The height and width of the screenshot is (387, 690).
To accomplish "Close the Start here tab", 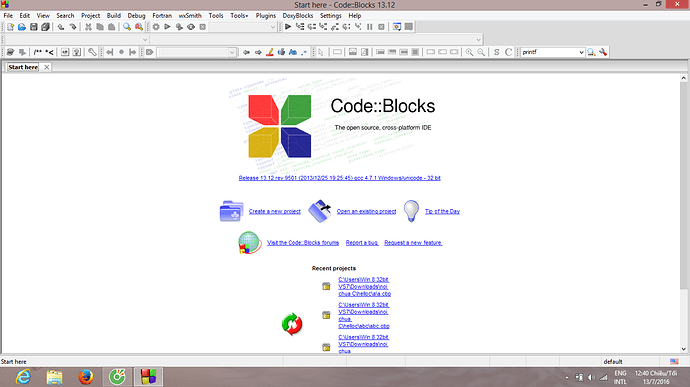I will (x=46, y=67).
